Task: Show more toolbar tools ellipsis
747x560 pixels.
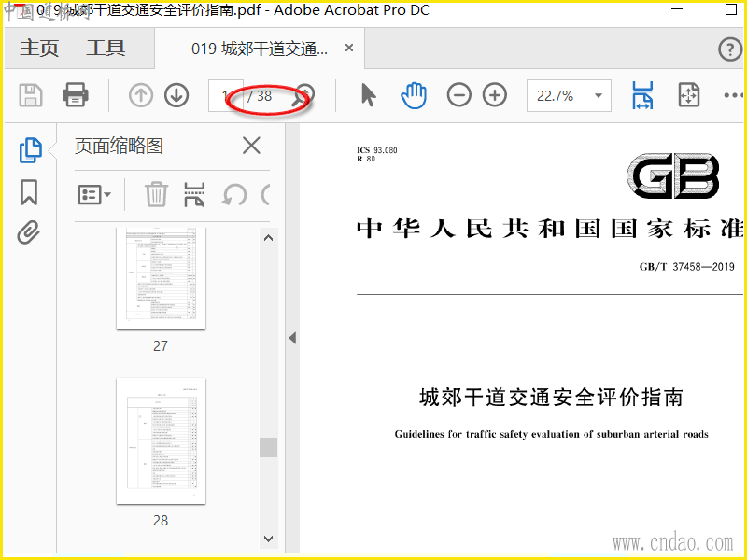Action: point(734,96)
